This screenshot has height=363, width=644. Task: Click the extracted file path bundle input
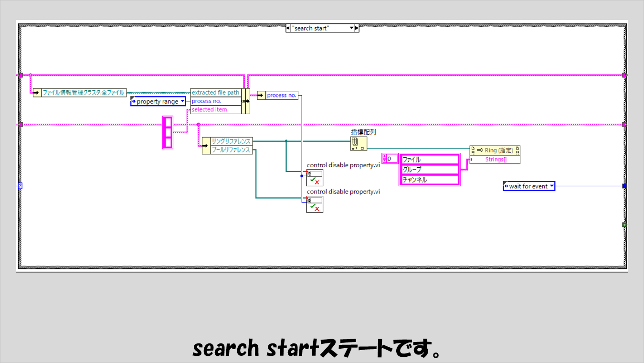(215, 93)
